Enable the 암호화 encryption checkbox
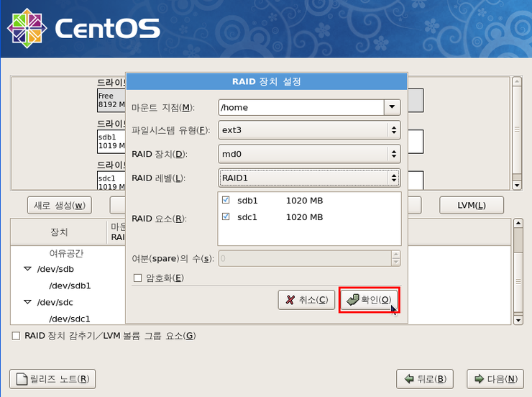 coord(138,278)
